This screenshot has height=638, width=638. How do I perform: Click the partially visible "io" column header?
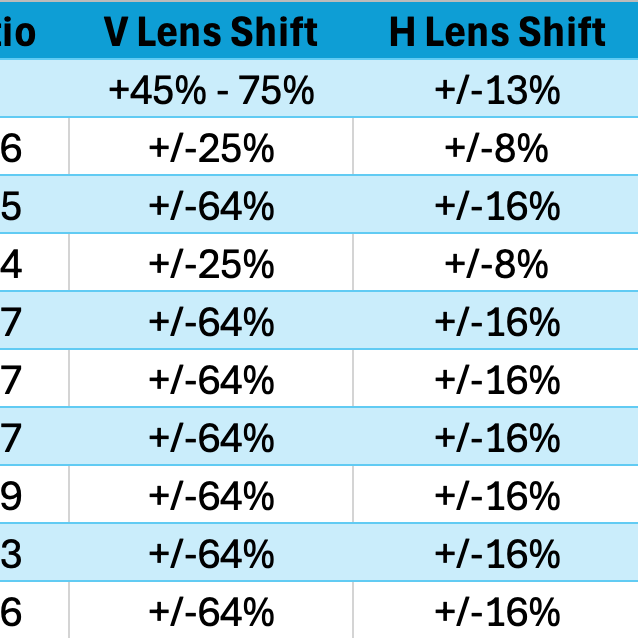point(19,32)
